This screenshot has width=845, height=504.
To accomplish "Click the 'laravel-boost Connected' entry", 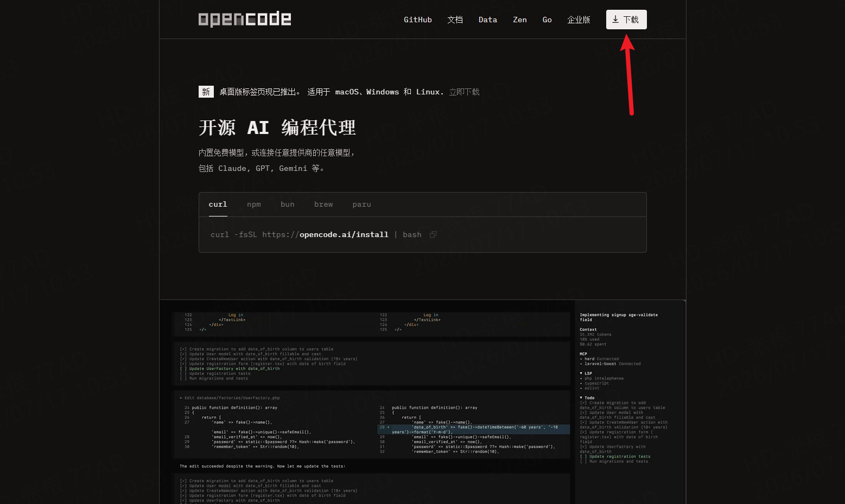I will 612,364.
